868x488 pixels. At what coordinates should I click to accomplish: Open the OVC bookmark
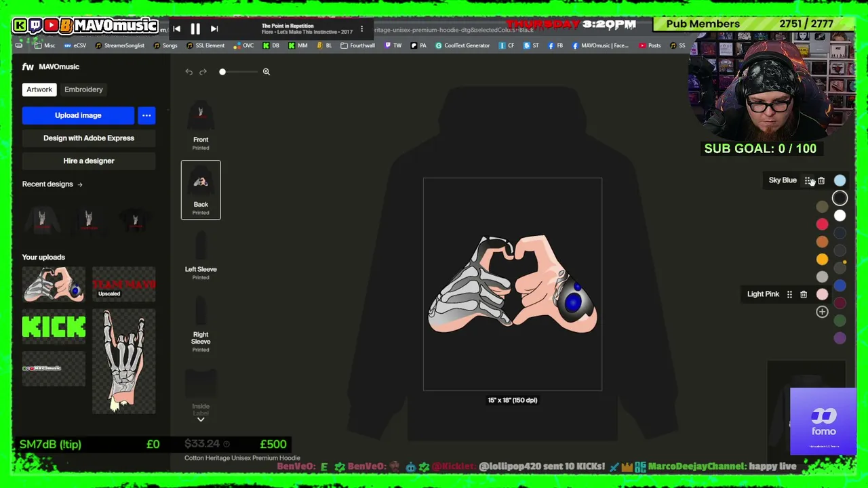point(243,45)
